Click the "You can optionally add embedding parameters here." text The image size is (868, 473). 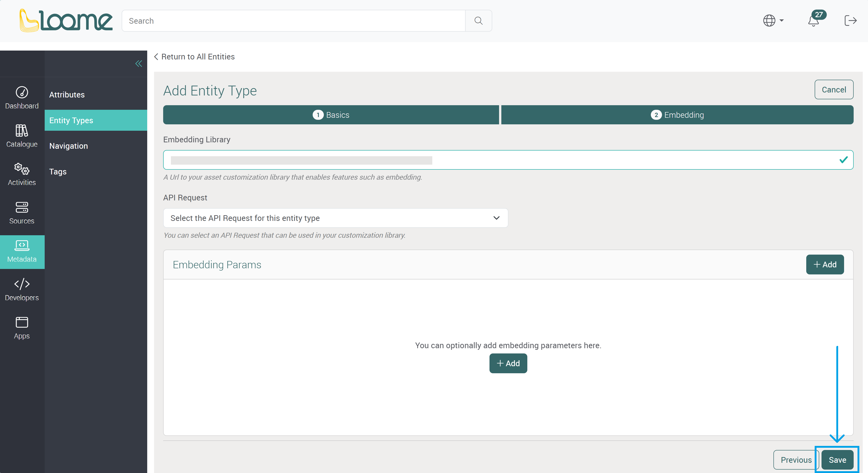[508, 345]
